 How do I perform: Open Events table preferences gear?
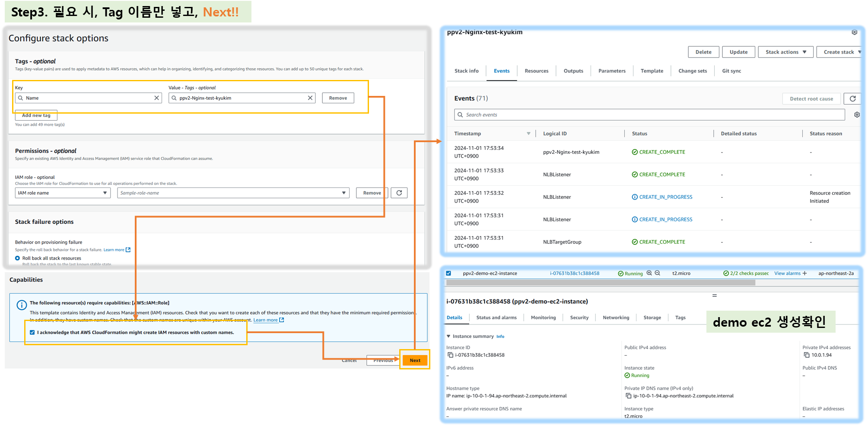click(x=857, y=114)
